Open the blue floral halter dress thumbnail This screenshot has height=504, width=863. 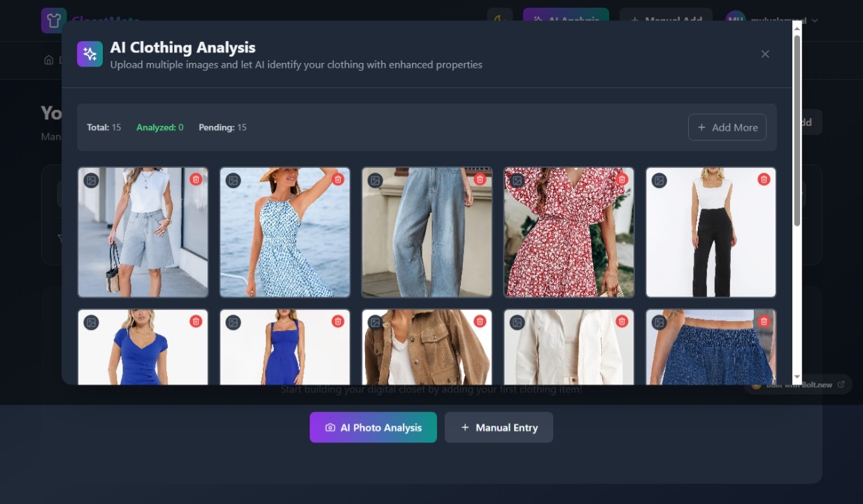point(285,232)
